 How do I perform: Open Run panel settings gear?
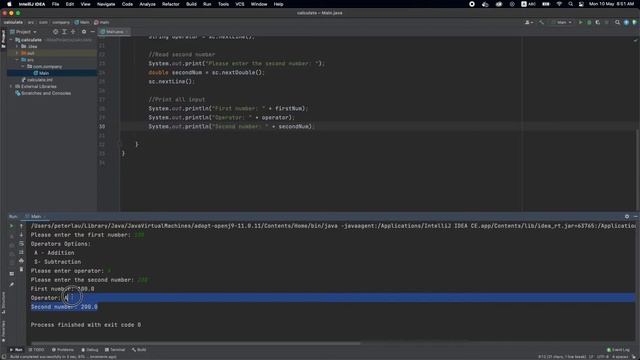pos(627,216)
